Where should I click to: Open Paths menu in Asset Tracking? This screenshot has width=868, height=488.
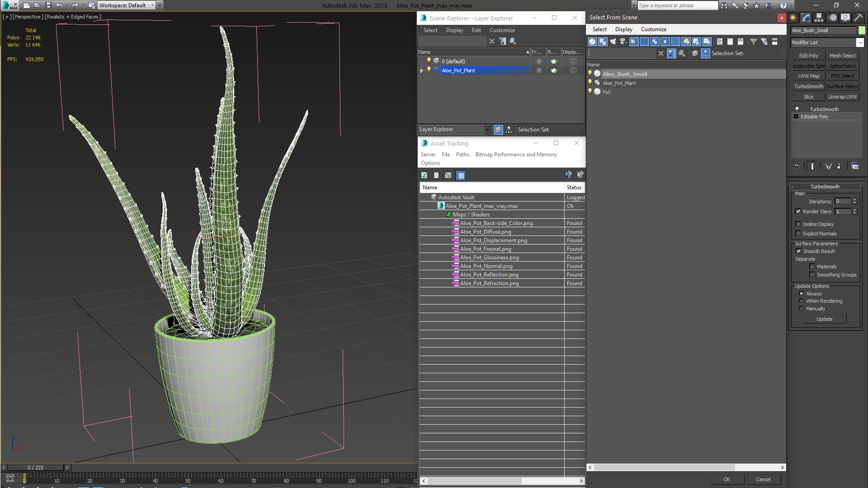coord(462,155)
